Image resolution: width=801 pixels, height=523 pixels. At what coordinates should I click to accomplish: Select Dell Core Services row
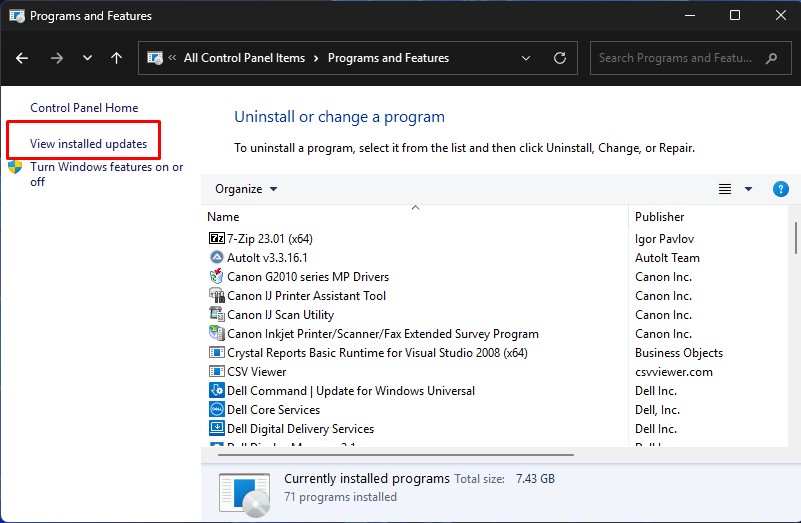tap(273, 410)
